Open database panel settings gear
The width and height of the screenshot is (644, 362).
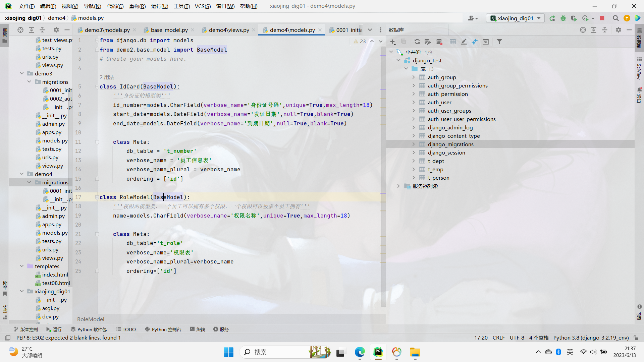pyautogui.click(x=619, y=30)
